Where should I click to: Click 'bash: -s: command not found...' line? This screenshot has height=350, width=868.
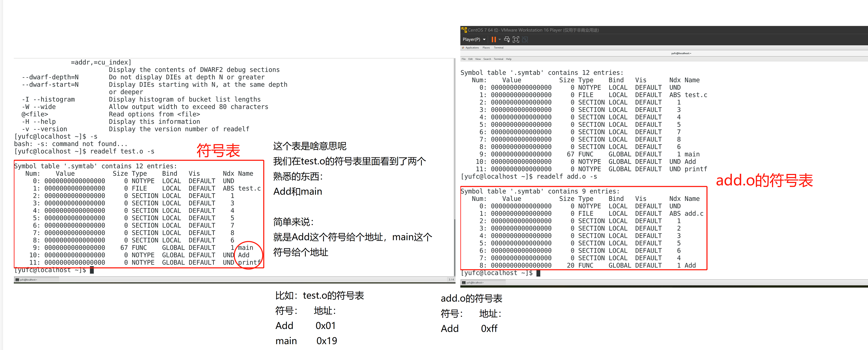click(71, 144)
